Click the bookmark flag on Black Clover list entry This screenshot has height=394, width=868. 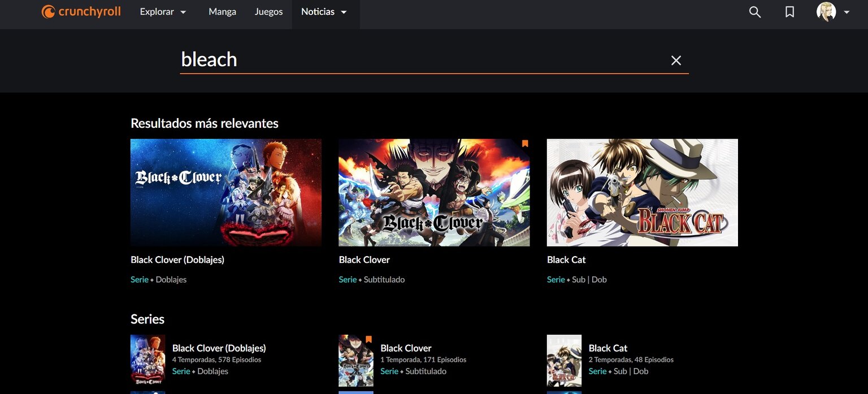pyautogui.click(x=368, y=339)
